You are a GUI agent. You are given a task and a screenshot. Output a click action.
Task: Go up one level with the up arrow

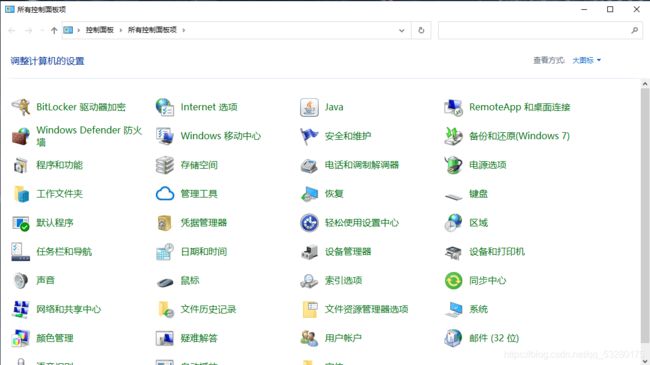coord(54,30)
